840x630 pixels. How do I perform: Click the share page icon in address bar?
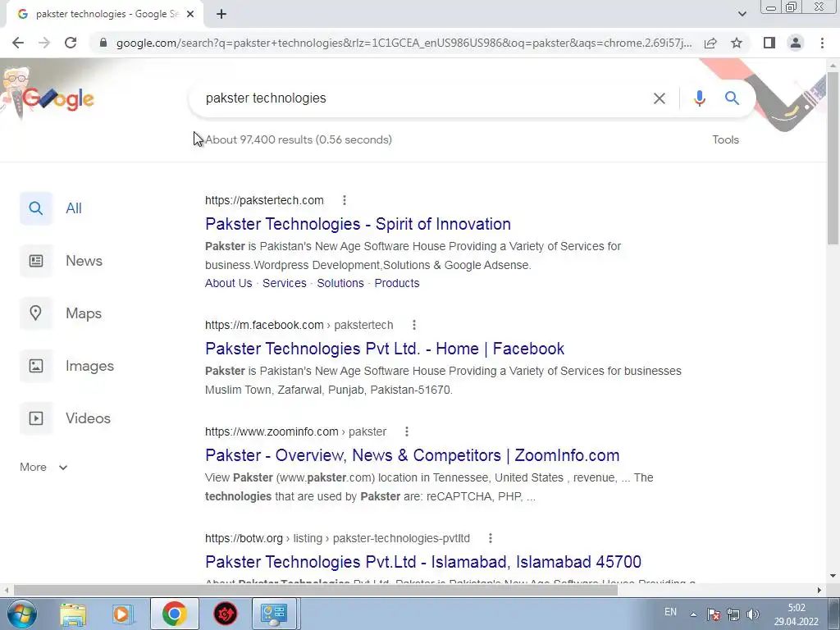tap(710, 43)
